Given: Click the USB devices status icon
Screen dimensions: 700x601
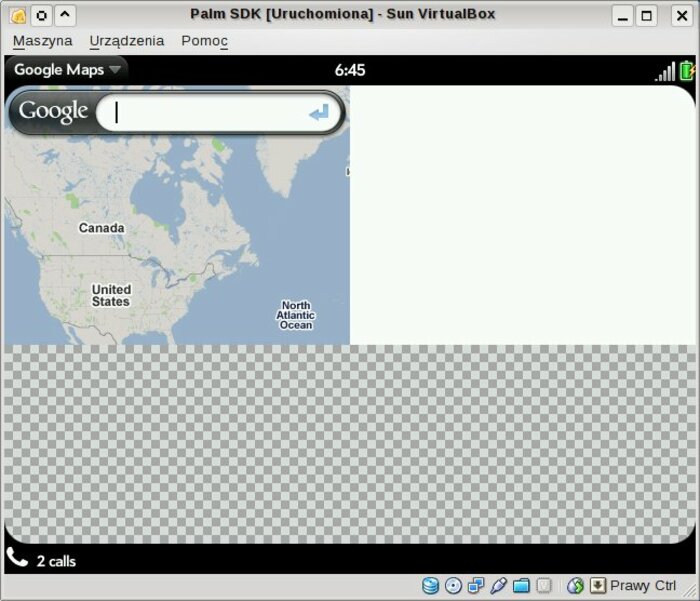Looking at the screenshot, I should point(498,586).
